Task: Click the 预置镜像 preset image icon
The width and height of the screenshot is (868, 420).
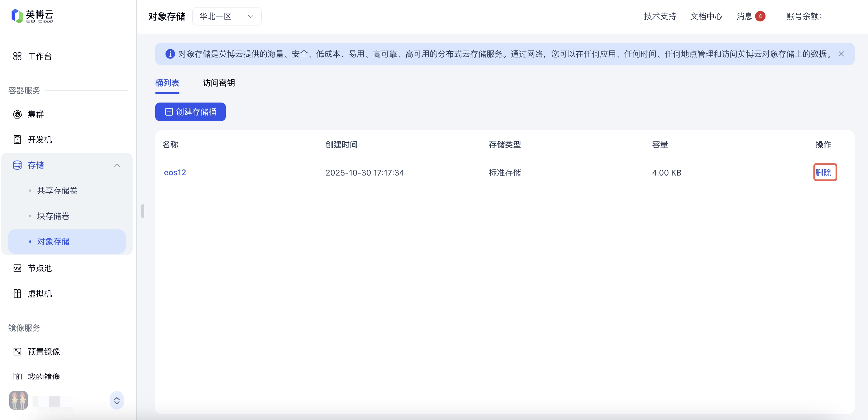Action: [17, 352]
